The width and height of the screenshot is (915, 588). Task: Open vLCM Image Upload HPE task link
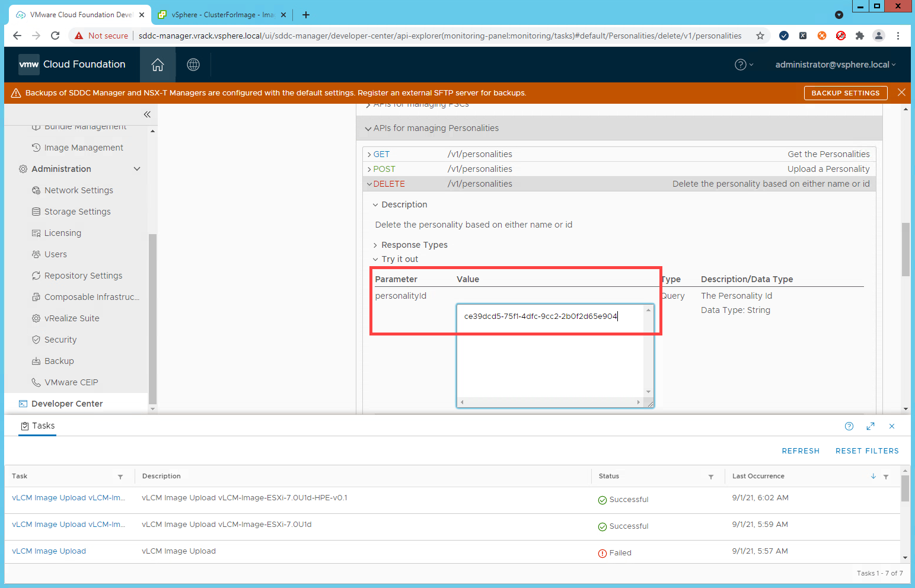(68, 498)
